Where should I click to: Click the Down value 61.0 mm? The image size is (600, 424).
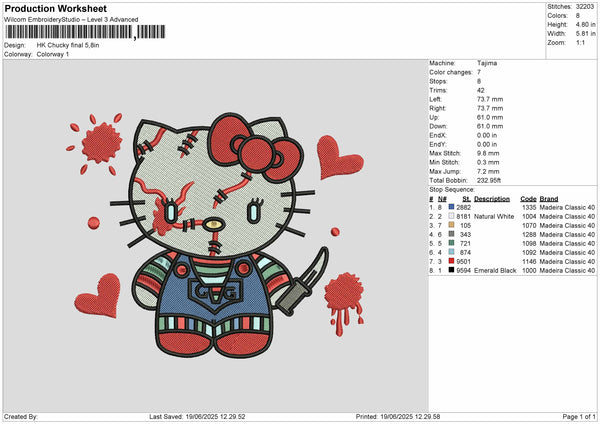pos(490,126)
